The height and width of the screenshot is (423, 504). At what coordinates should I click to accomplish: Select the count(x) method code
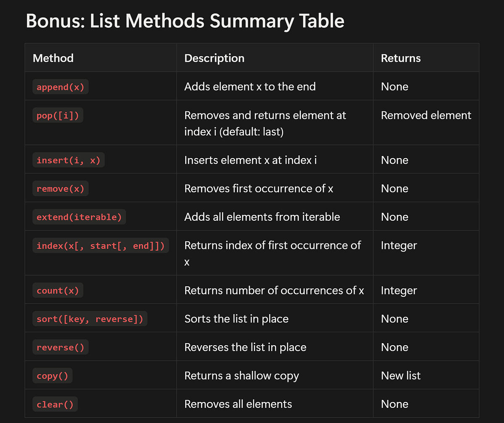click(58, 291)
